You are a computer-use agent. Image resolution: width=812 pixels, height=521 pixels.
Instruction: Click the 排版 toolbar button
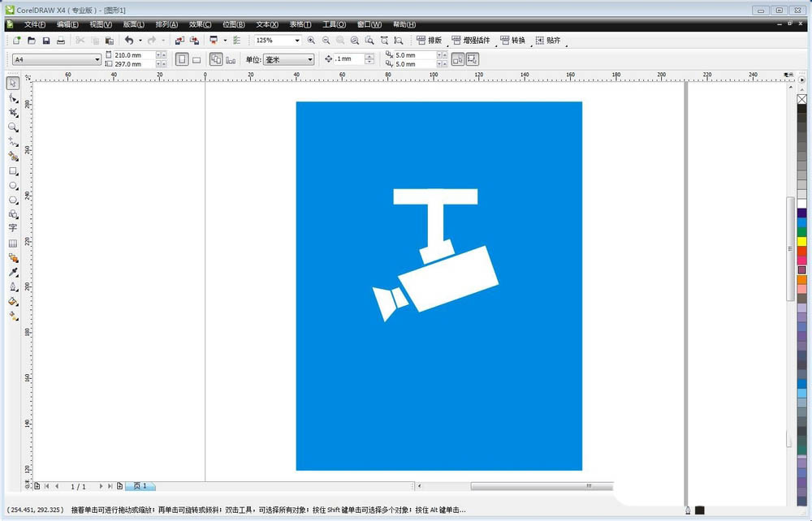click(429, 41)
